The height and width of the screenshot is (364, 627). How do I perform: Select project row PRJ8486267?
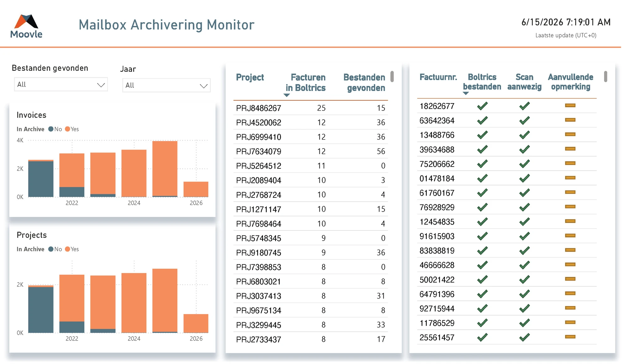[310, 108]
